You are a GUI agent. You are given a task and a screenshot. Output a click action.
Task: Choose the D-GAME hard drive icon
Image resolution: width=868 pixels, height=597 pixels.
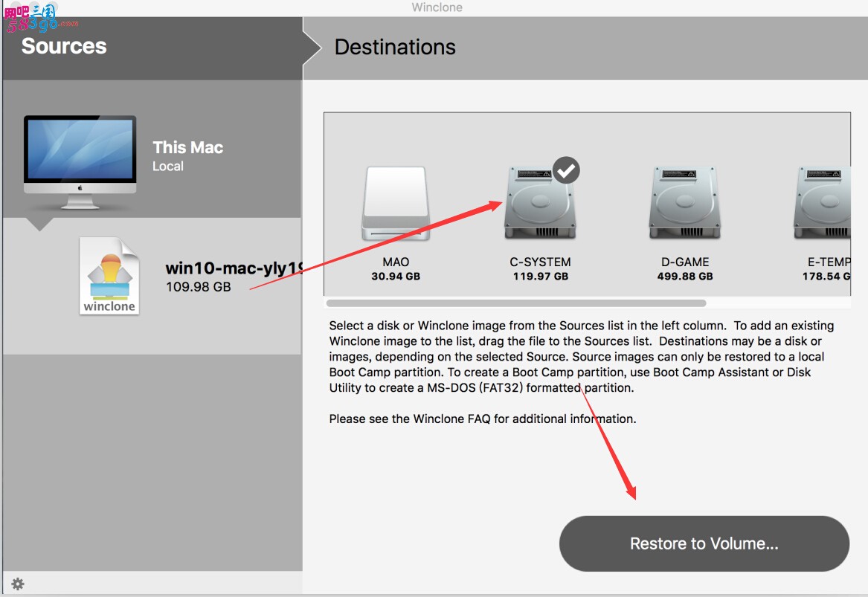click(685, 202)
